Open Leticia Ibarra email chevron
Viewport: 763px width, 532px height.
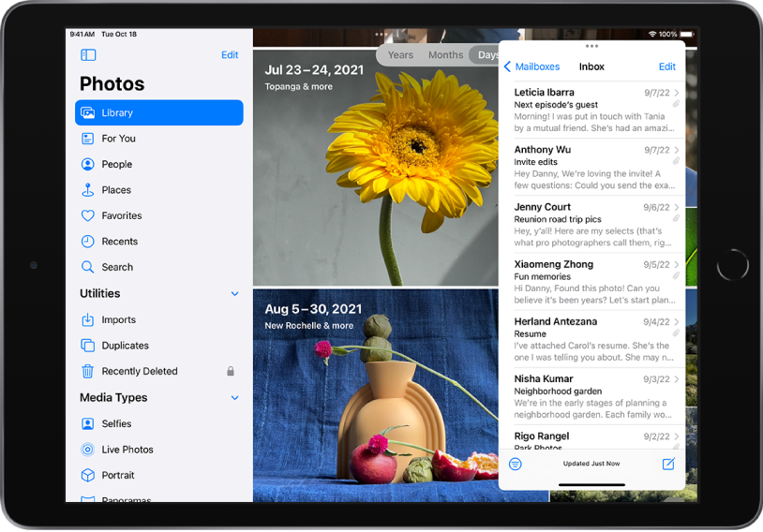(677, 94)
